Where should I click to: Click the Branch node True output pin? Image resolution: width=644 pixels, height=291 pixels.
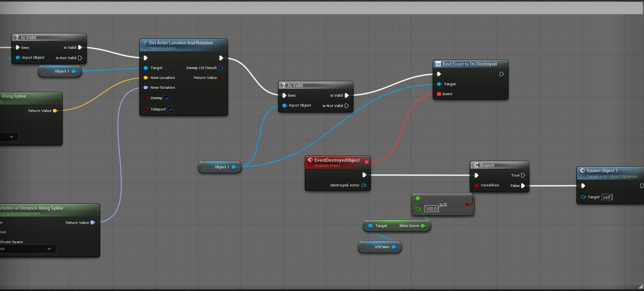pos(523,175)
